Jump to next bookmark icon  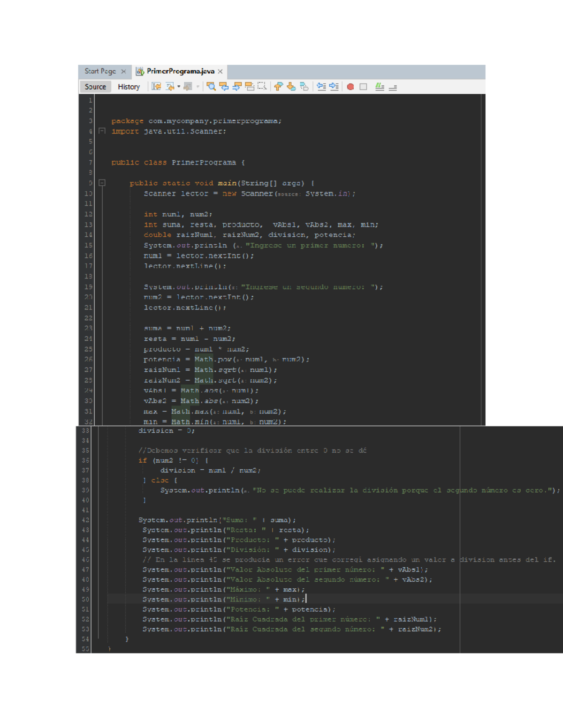tap(291, 87)
